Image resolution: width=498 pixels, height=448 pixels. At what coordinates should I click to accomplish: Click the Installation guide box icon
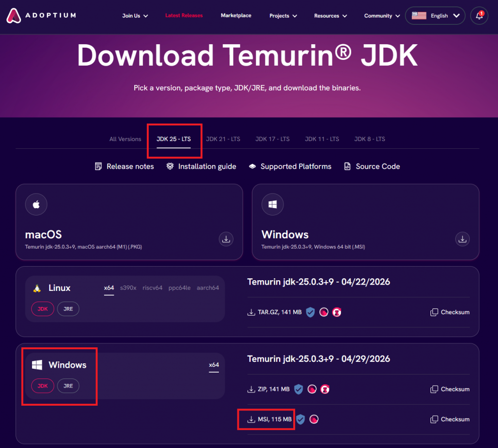point(170,166)
